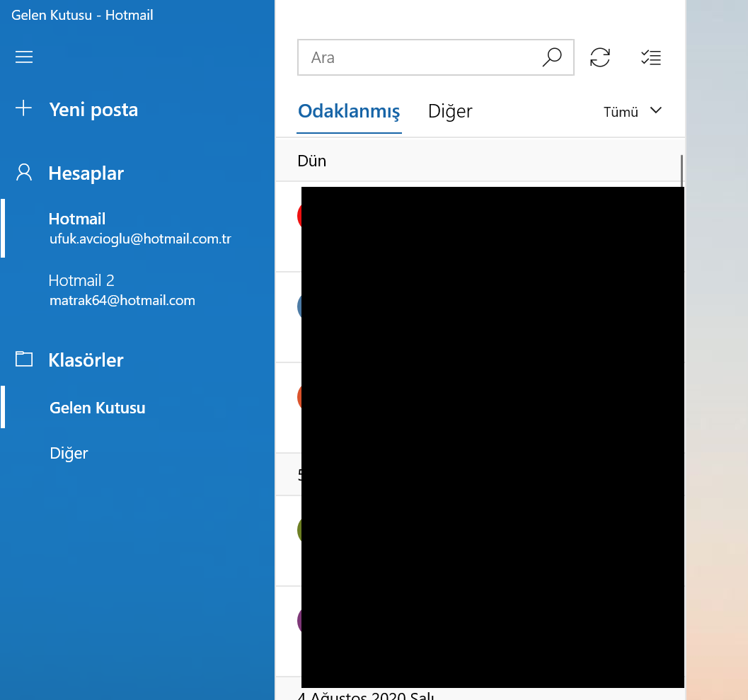Switch to Hotmail 2 matrak64 account
Viewport: 748px width, 700px height.
pos(137,289)
